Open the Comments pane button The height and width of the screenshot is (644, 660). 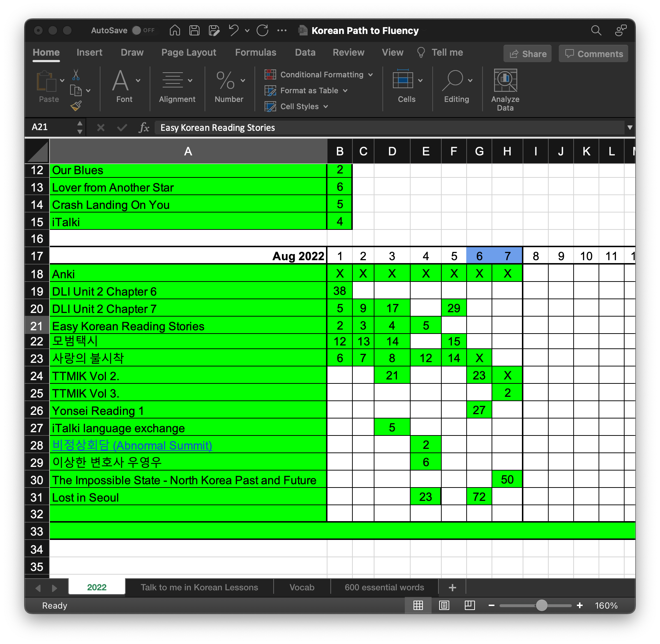click(593, 54)
